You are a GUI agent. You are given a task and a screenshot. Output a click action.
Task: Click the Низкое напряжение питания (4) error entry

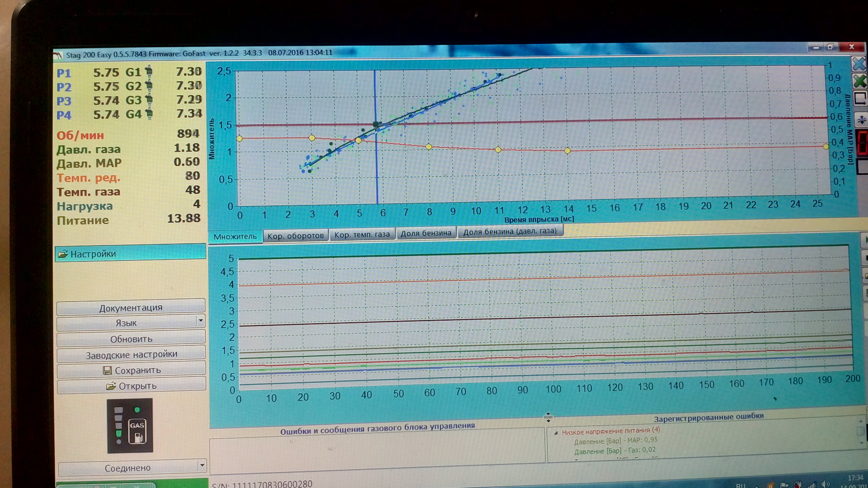[x=611, y=431]
